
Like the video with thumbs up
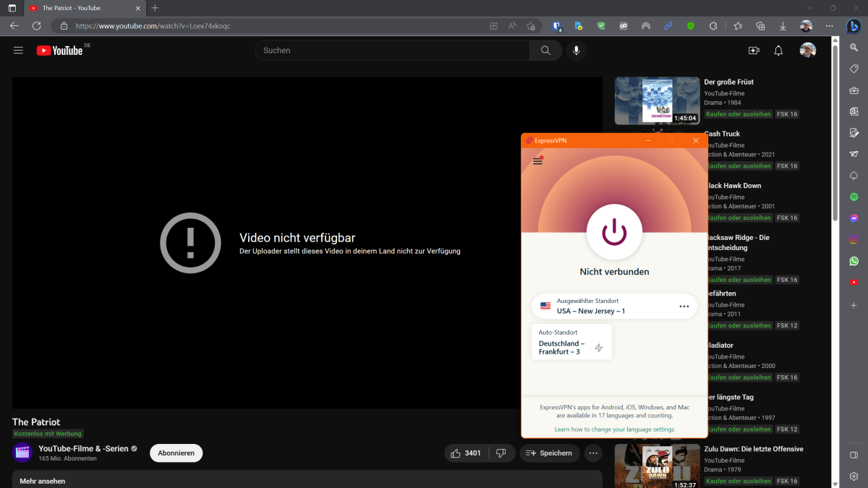click(x=465, y=453)
